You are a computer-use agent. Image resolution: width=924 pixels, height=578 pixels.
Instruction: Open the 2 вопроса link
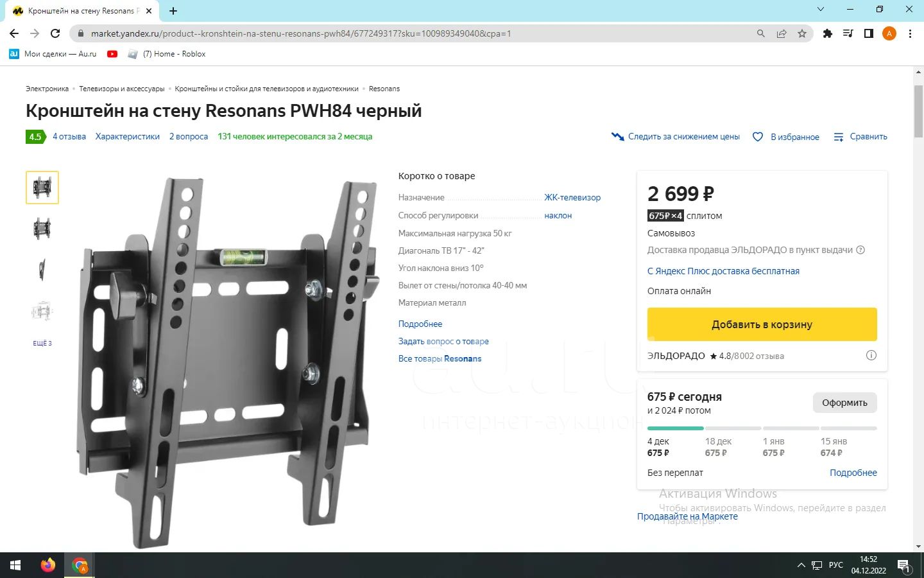pyautogui.click(x=189, y=136)
